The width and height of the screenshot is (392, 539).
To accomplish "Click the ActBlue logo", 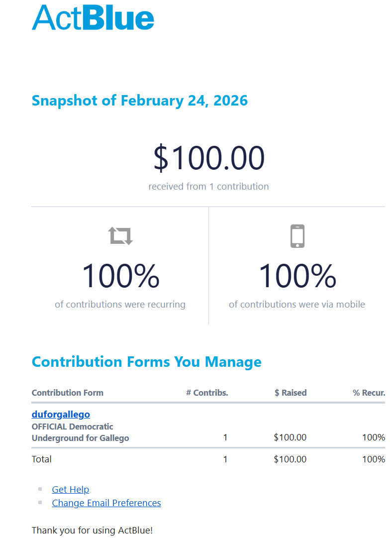I will coord(93,18).
